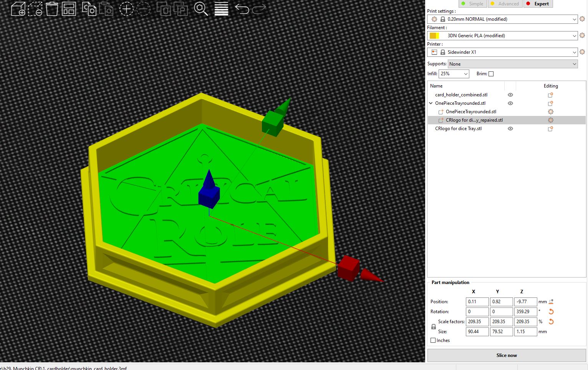Select the card_holder_combined.stl object row

(507, 95)
